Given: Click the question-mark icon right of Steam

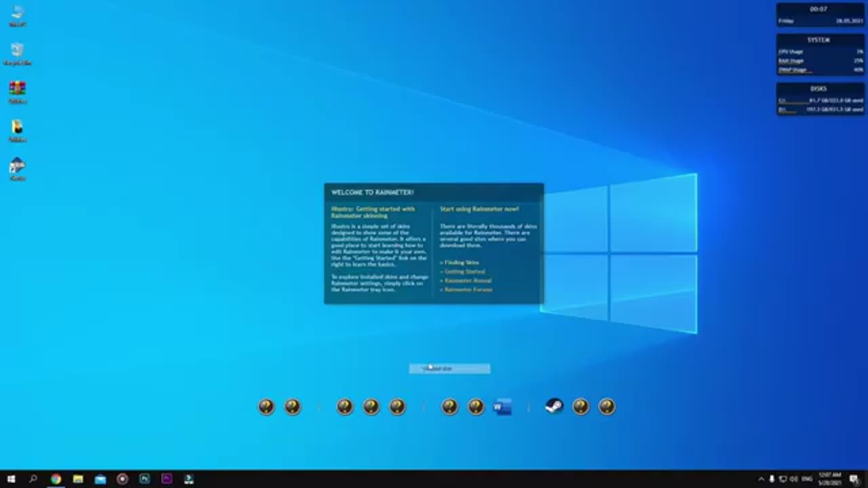Looking at the screenshot, I should point(580,406).
